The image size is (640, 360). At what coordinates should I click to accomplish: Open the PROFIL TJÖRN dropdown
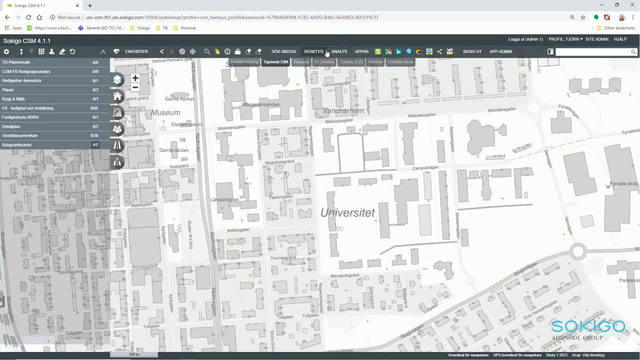coord(565,39)
